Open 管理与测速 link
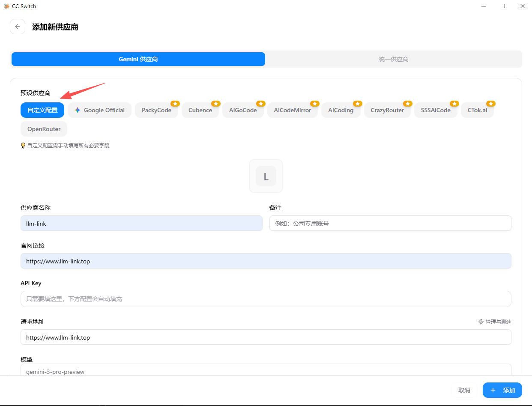This screenshot has height=406, width=532. 495,322
